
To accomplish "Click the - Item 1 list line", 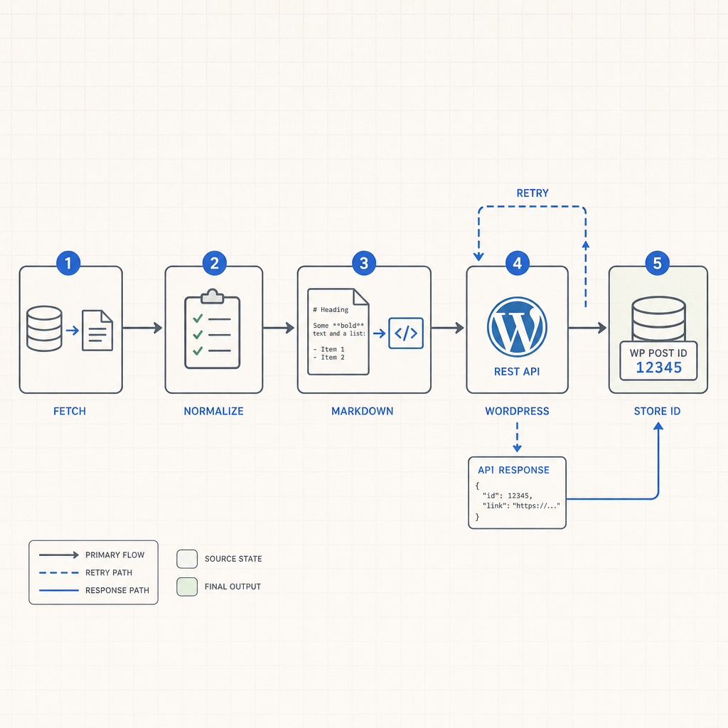I will click(328, 349).
